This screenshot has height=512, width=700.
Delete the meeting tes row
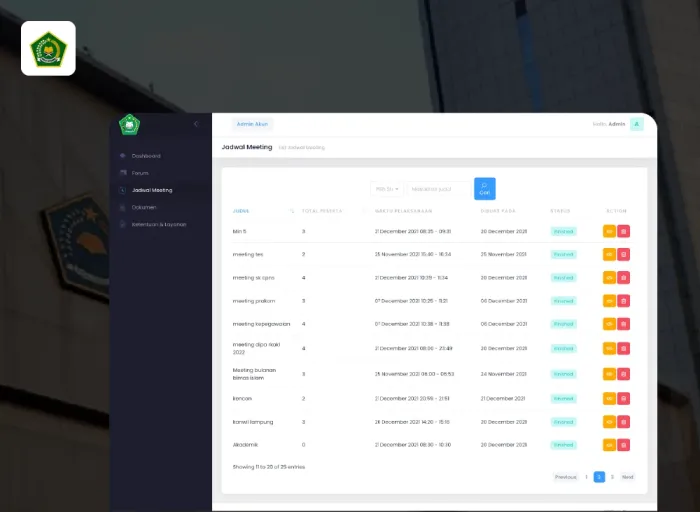point(623,254)
